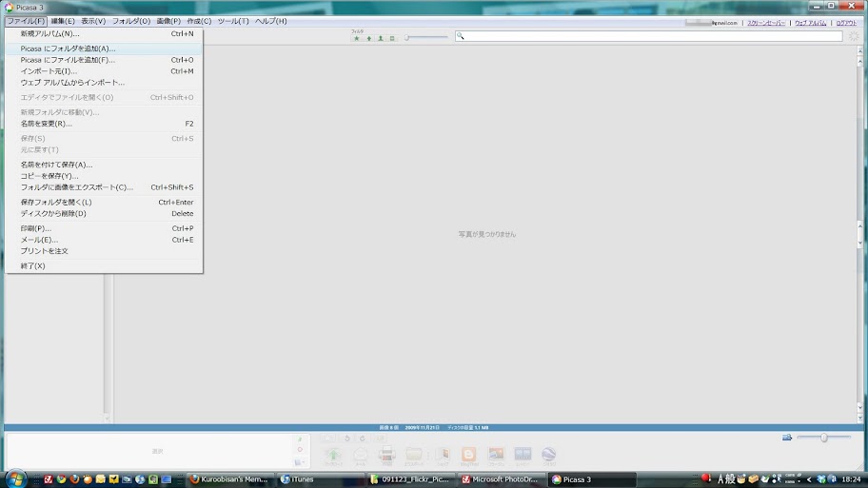Click the Geotag globe button

[548, 456]
